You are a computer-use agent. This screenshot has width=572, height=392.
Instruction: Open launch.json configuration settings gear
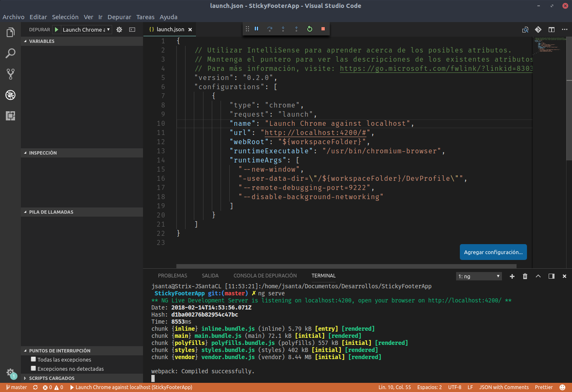point(119,29)
